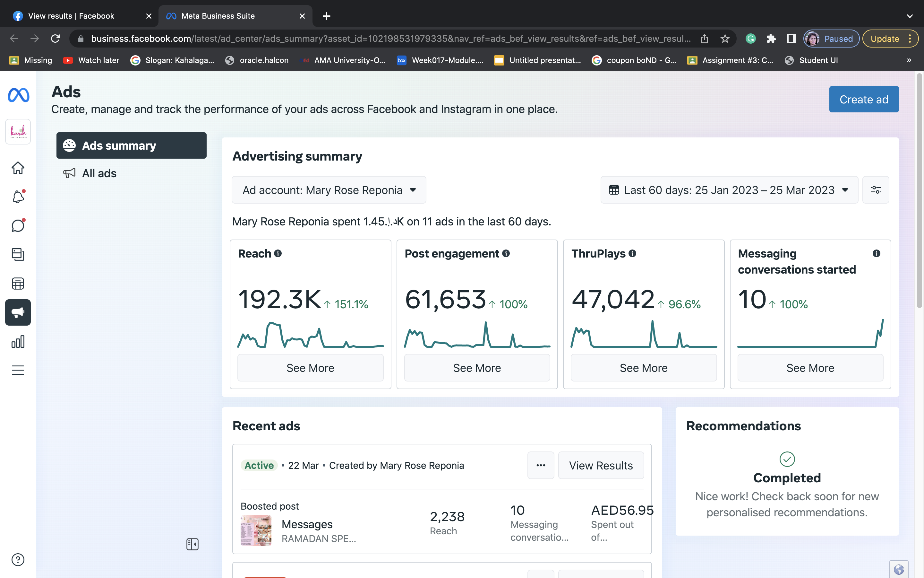Show ThruPlays info icon
Screen dimensions: 924x578
coord(632,253)
